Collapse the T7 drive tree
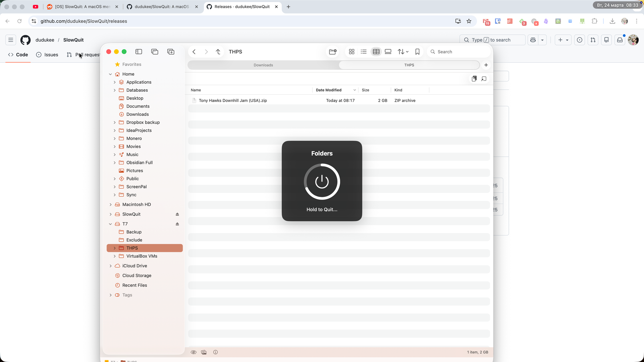 pos(110,224)
